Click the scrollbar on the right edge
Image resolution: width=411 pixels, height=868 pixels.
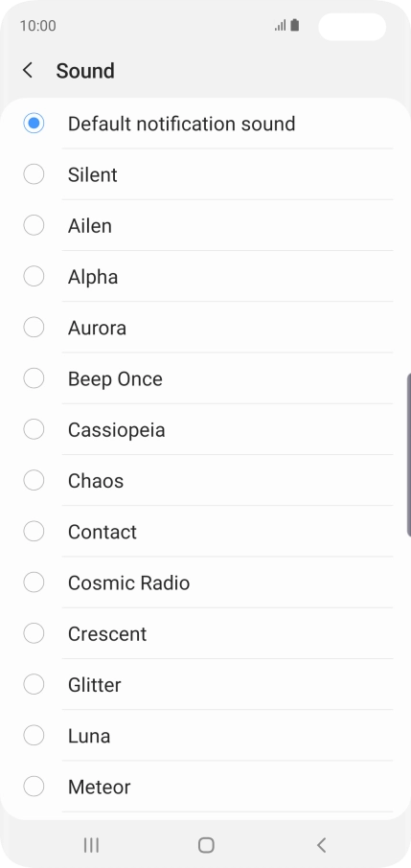coord(409,455)
